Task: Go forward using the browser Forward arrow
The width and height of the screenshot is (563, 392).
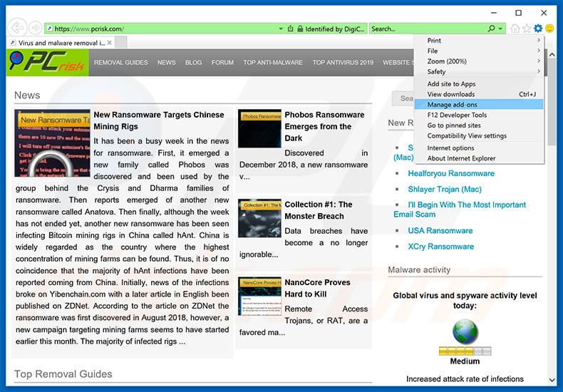Action: 35,28
